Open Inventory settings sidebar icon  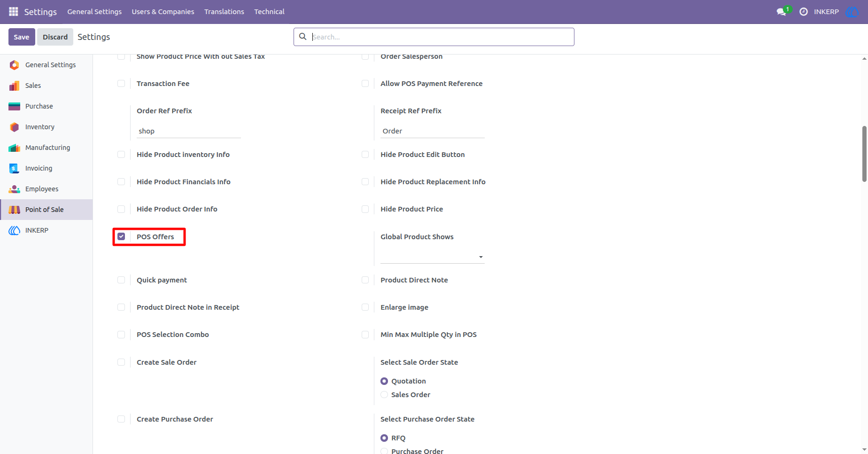15,127
